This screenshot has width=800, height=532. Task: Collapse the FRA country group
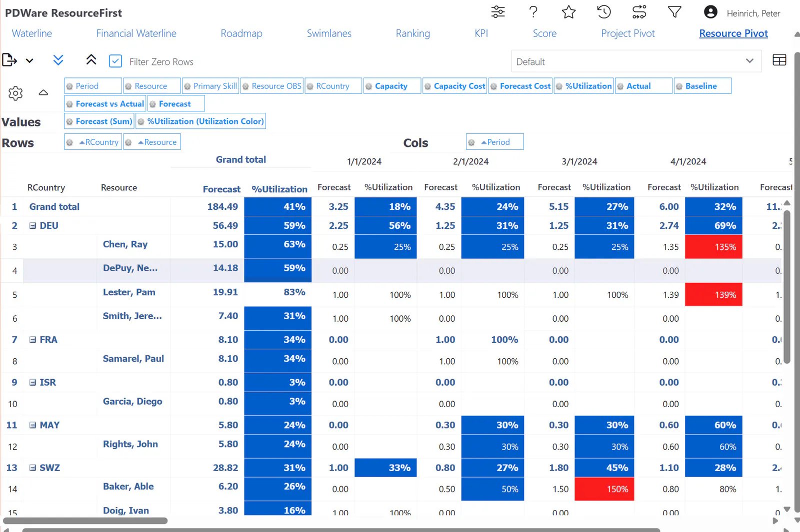[x=32, y=340]
